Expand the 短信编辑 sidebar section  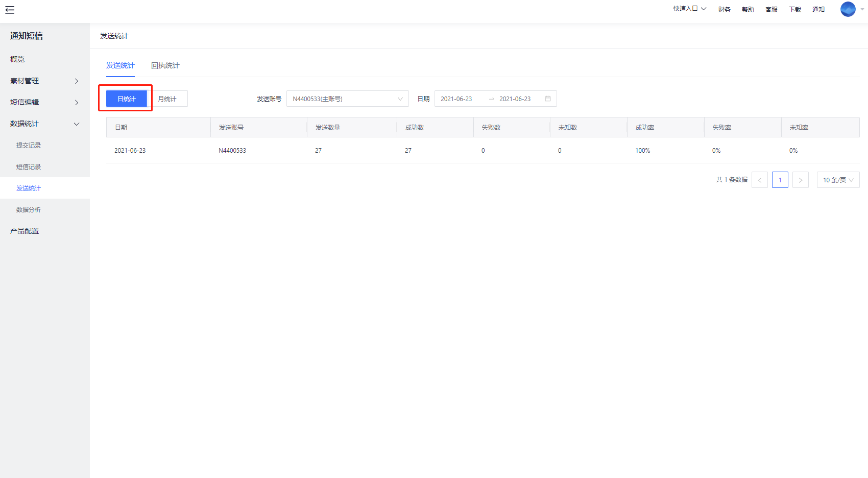coord(44,102)
